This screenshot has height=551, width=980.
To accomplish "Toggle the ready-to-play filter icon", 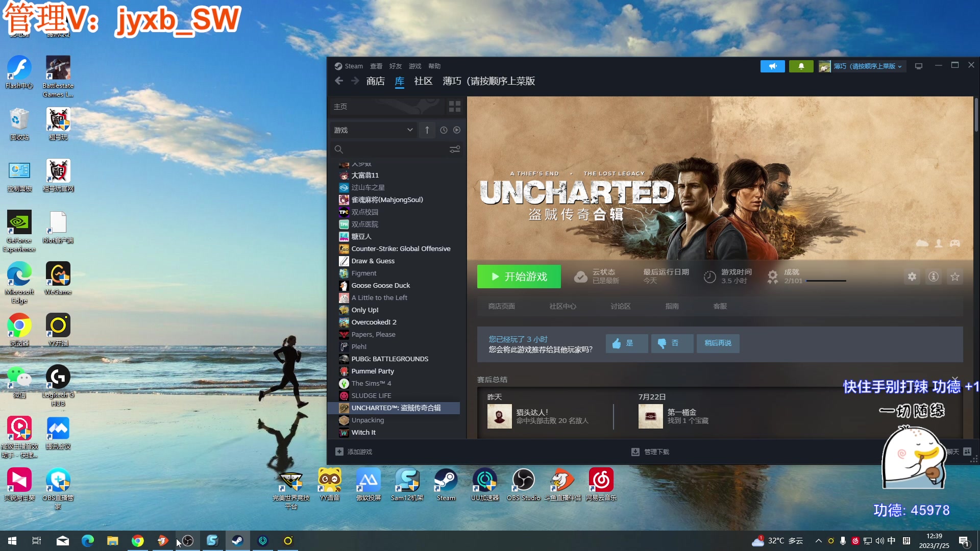I will coord(457,130).
